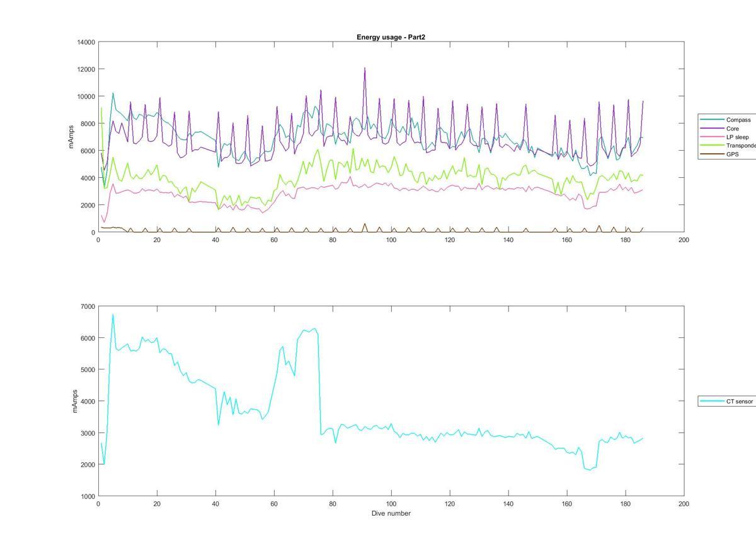Click the 3000 tick on lower y-axis

pos(88,433)
